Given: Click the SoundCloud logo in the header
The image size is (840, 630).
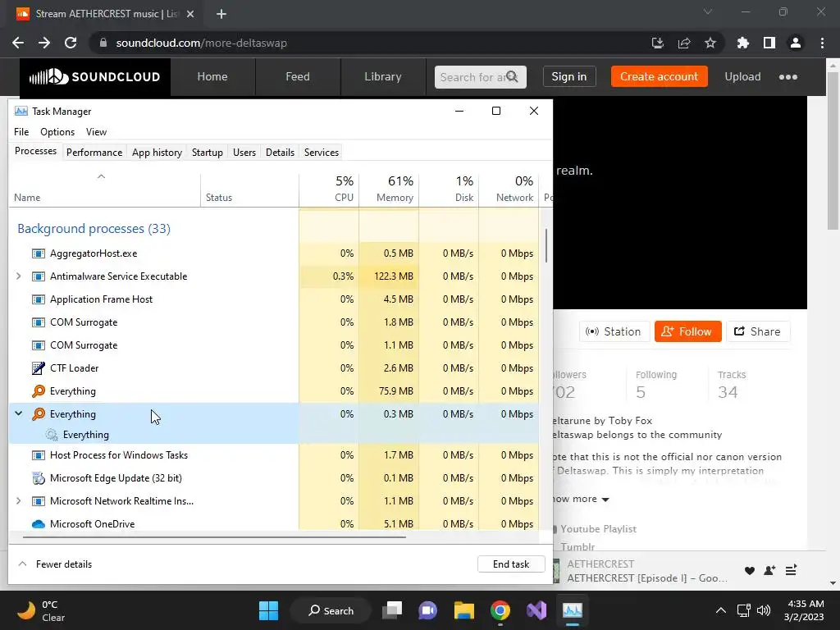Looking at the screenshot, I should [95, 77].
